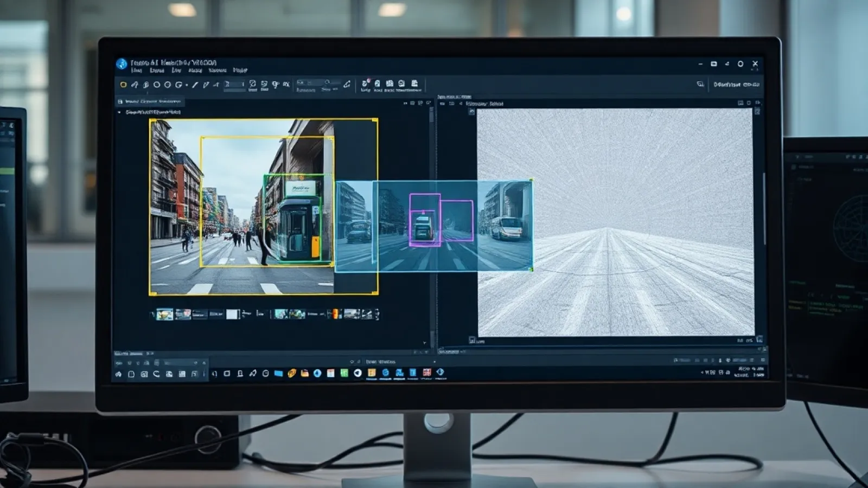Open the small dropdown dot after the G-shaped tool

click(x=187, y=85)
